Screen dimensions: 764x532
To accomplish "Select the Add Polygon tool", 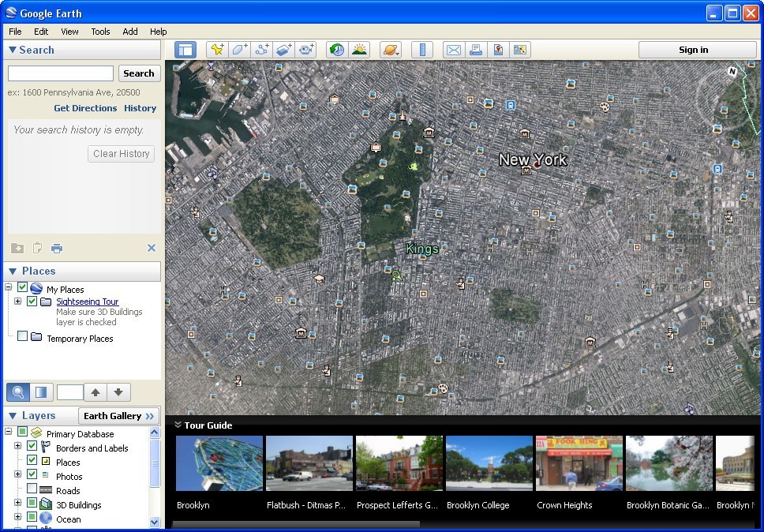I will click(240, 49).
